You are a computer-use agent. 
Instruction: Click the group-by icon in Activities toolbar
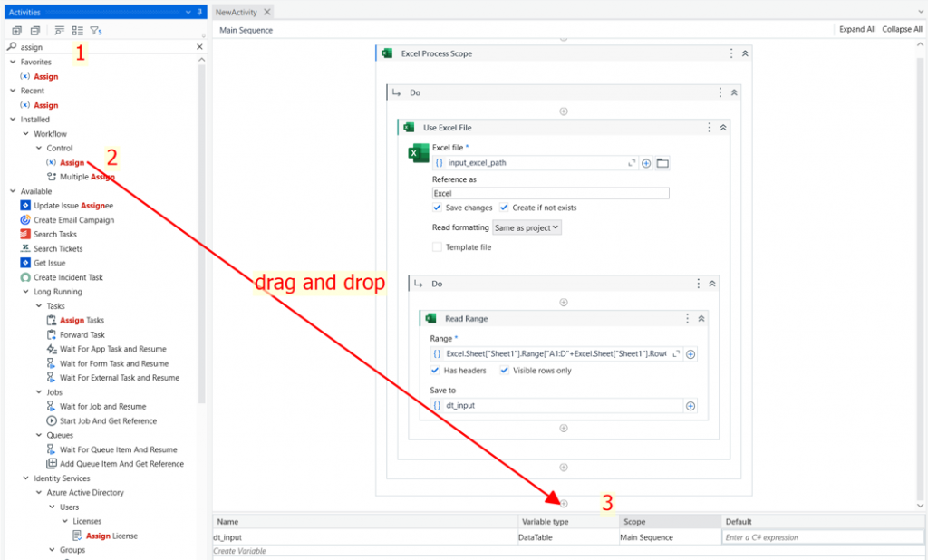[59, 31]
